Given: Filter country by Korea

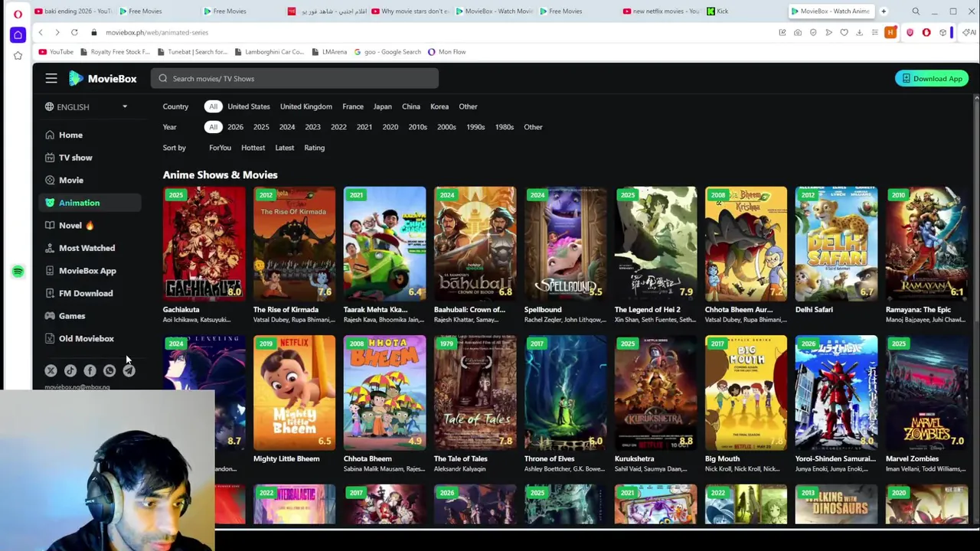Looking at the screenshot, I should 439,106.
